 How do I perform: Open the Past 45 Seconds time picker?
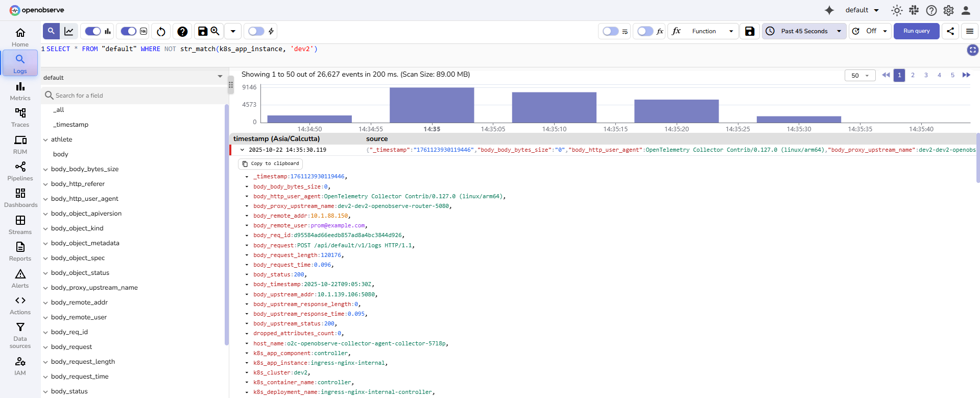point(804,31)
